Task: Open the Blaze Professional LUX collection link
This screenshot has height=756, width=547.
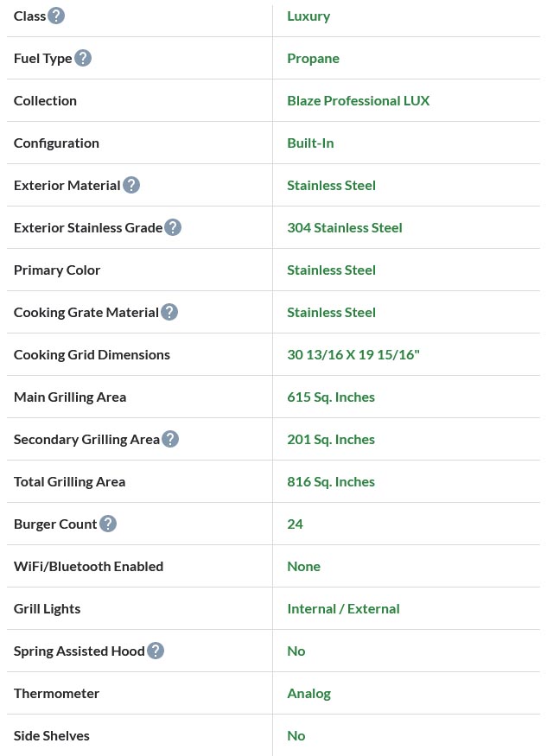Action: click(x=358, y=100)
